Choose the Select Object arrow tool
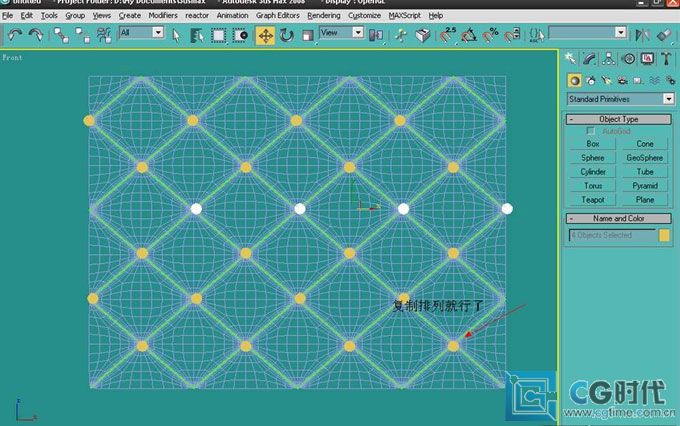680x426 pixels. point(176,35)
